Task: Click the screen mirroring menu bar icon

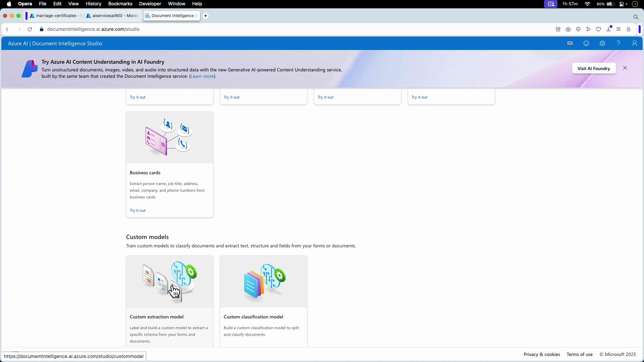Action: [551, 4]
